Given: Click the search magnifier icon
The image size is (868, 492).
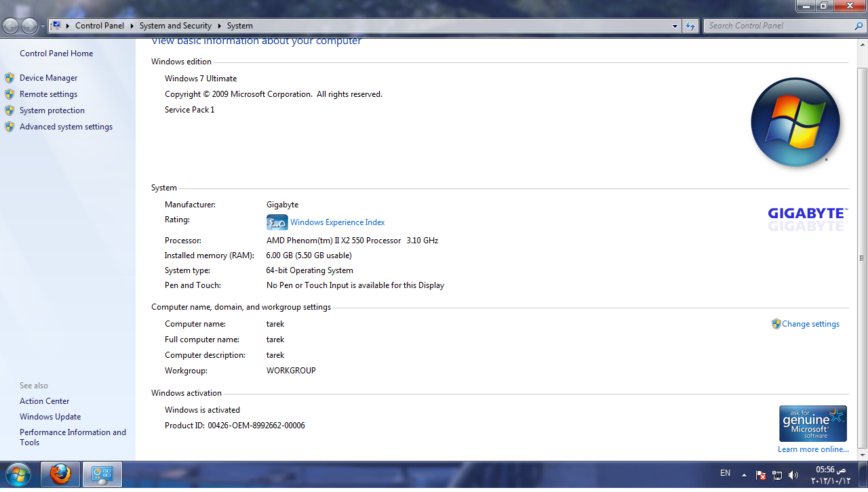Looking at the screenshot, I should click(859, 26).
